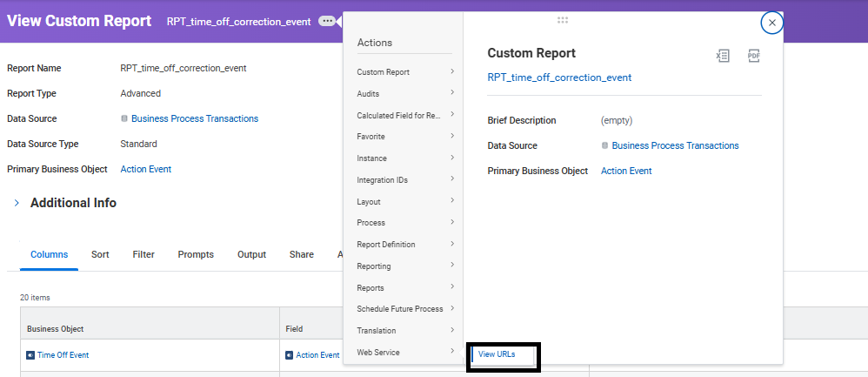This screenshot has width=868, height=377.
Task: Click the Custom Report popup heading
Action: coord(531,53)
